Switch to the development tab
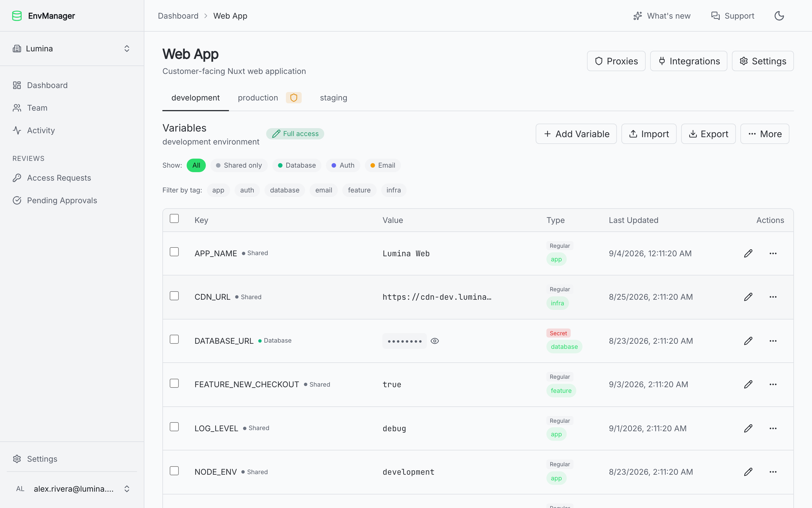The height and width of the screenshot is (508, 812). tap(196, 98)
